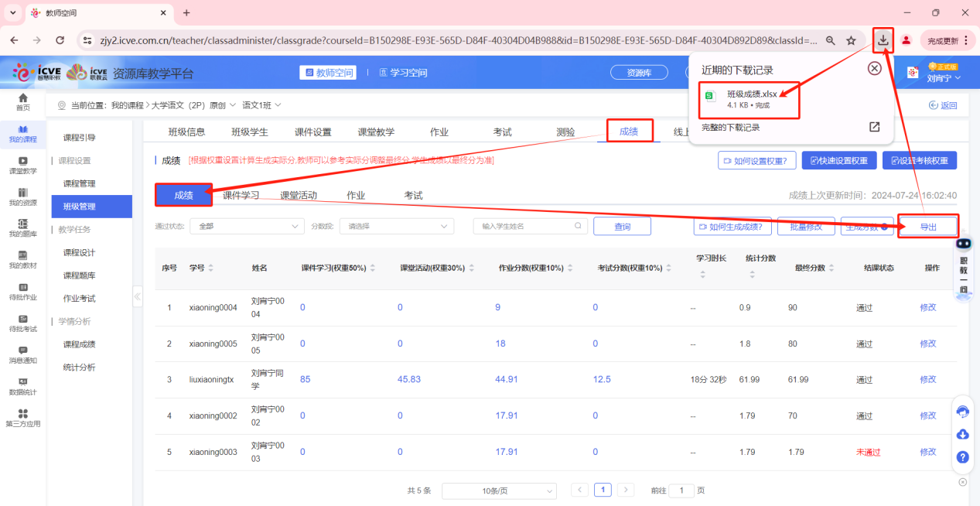This screenshot has height=506, width=980.
Task: Open the 分数段 select dropdown
Action: tap(398, 226)
